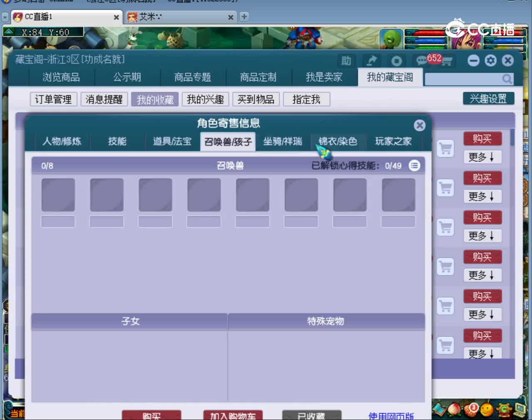Switch to 商品专题 tab

click(x=193, y=77)
